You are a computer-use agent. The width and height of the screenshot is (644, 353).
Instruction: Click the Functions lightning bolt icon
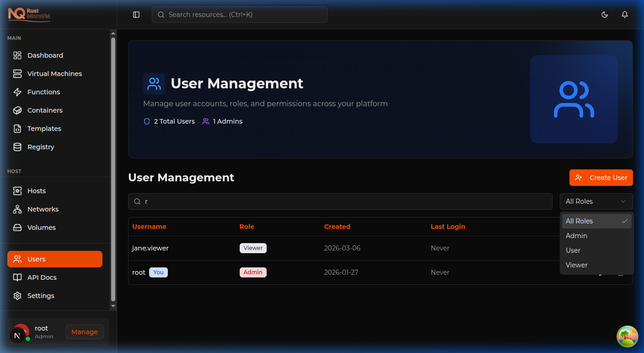point(17,92)
